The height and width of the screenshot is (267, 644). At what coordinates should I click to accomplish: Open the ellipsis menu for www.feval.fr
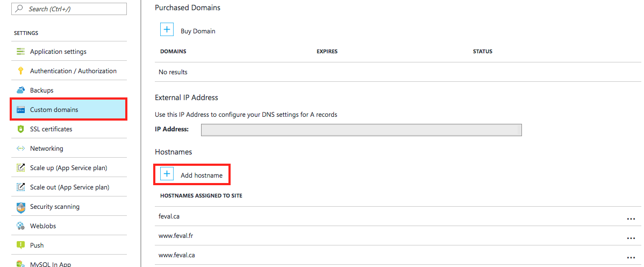tap(631, 238)
